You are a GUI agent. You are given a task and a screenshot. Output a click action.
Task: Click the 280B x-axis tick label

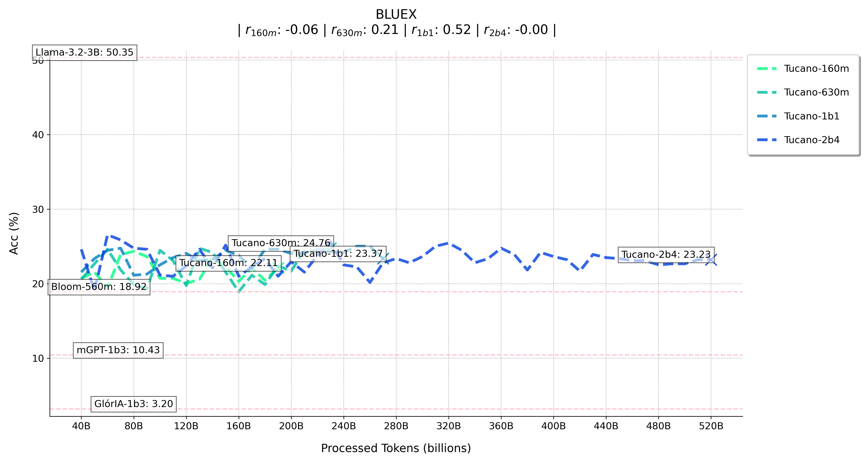(x=396, y=426)
